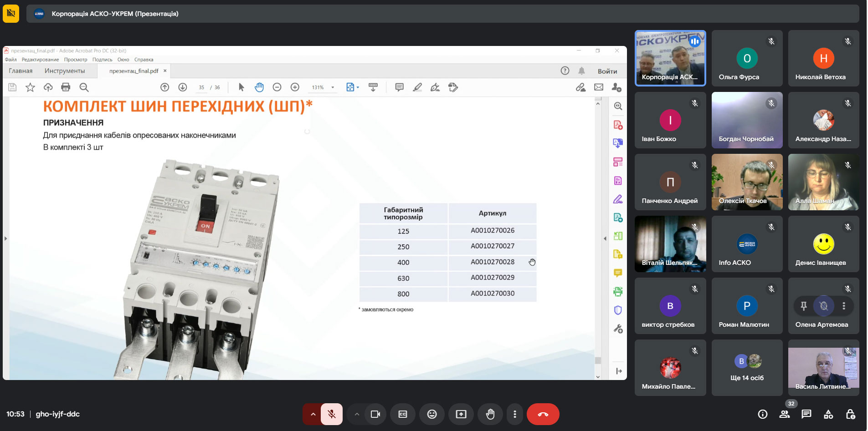
Task: Print the PDF document
Action: (66, 87)
